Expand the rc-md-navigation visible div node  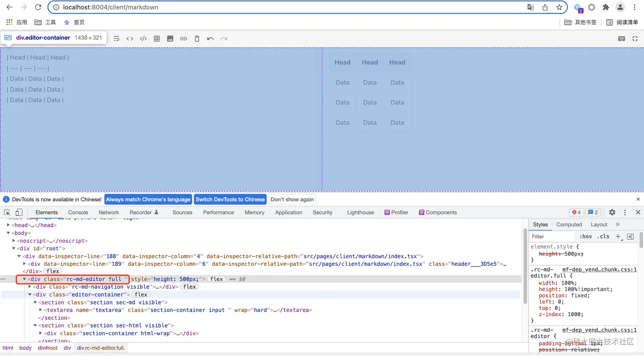(x=30, y=287)
